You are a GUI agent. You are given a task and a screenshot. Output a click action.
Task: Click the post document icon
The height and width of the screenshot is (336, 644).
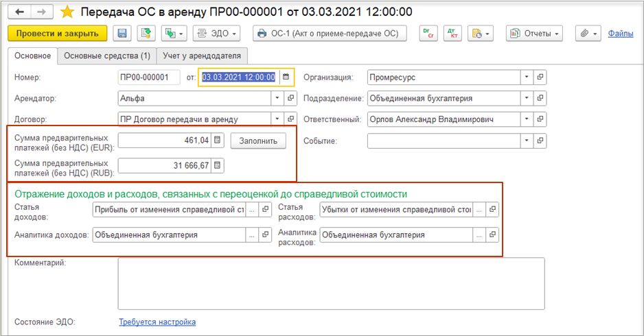pyautogui.click(x=146, y=34)
